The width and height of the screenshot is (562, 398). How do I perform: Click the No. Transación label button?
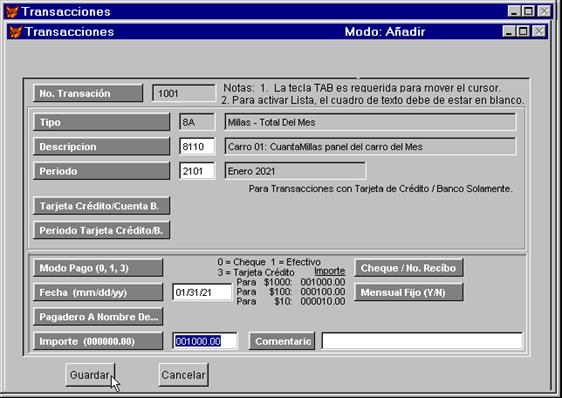pyautogui.click(x=88, y=94)
